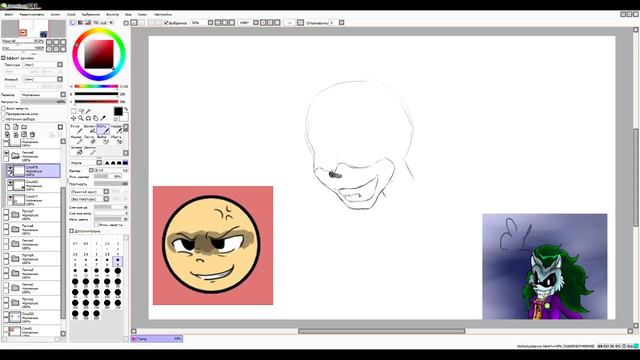Toggle the RGB slider panel icon
Image resolution: width=640 pixels, height=360 pixels.
[80, 22]
